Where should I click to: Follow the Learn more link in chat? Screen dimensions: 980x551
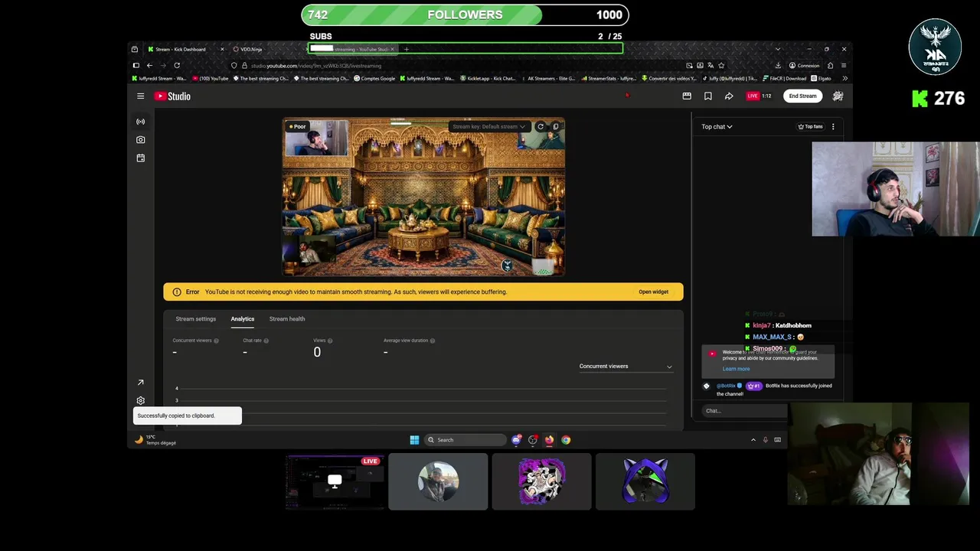click(736, 369)
